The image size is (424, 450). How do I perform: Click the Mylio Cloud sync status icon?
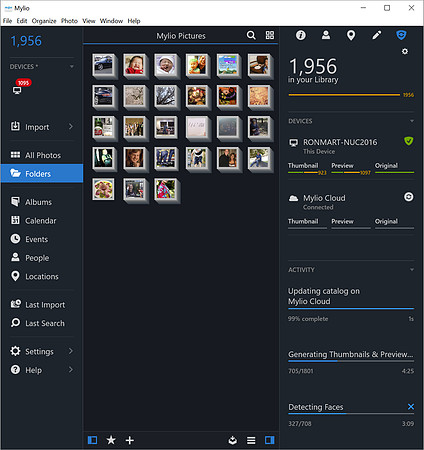click(x=409, y=197)
